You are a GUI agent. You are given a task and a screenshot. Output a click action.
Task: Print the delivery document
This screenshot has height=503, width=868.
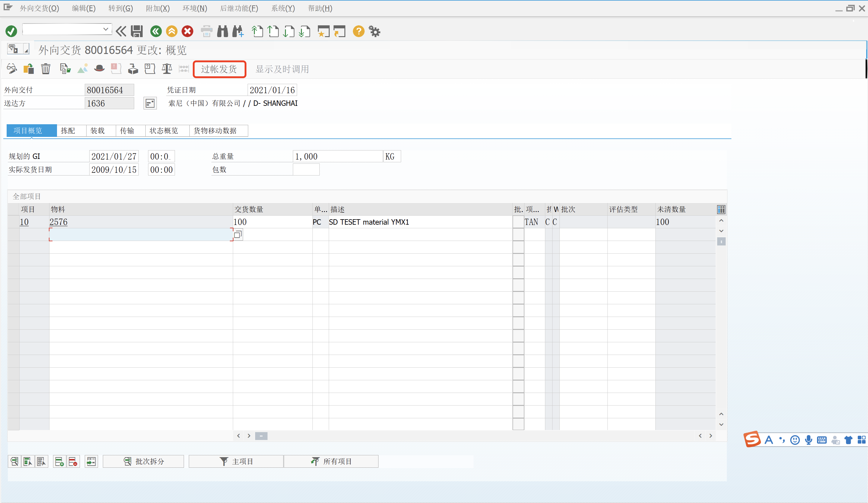point(207,31)
